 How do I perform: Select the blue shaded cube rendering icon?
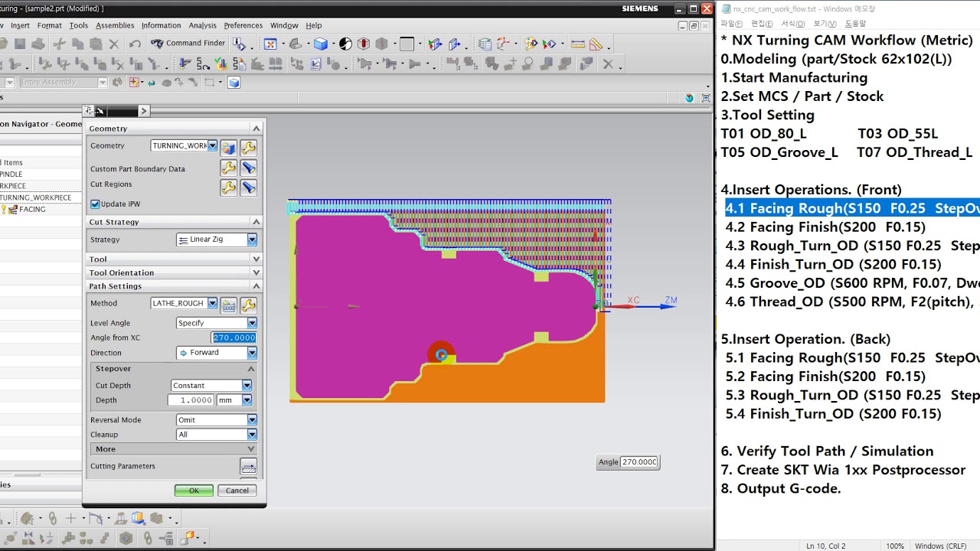pos(321,44)
